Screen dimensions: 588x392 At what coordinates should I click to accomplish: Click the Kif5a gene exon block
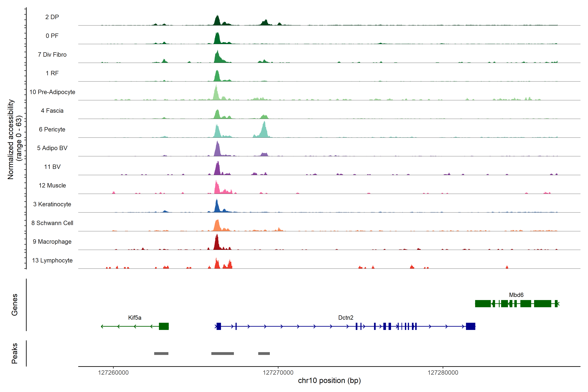[x=164, y=326]
